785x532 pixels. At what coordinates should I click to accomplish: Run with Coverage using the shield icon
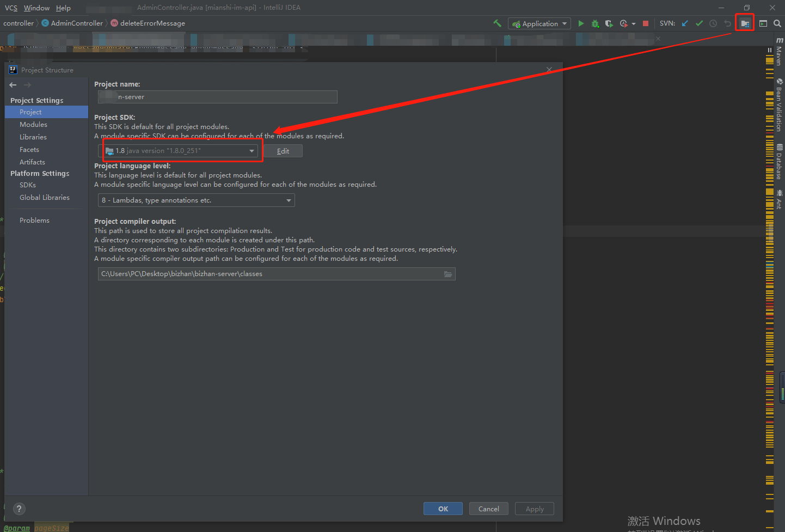(609, 23)
